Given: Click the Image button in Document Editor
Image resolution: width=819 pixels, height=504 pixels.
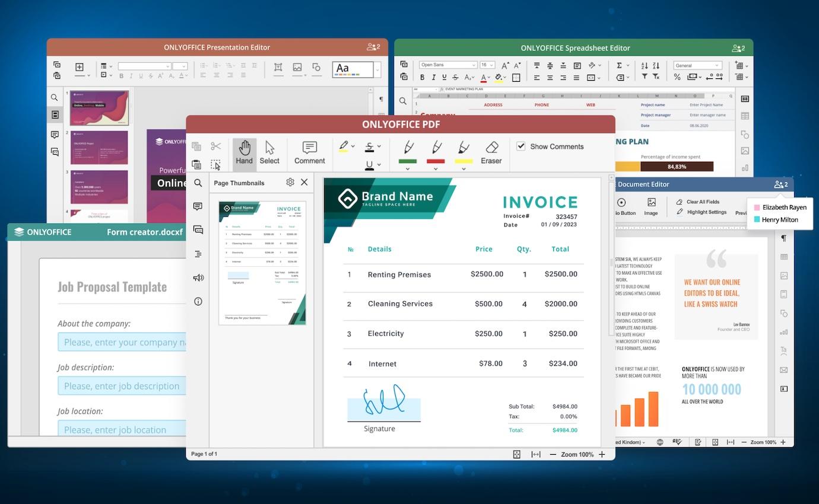Looking at the screenshot, I should coord(651,206).
